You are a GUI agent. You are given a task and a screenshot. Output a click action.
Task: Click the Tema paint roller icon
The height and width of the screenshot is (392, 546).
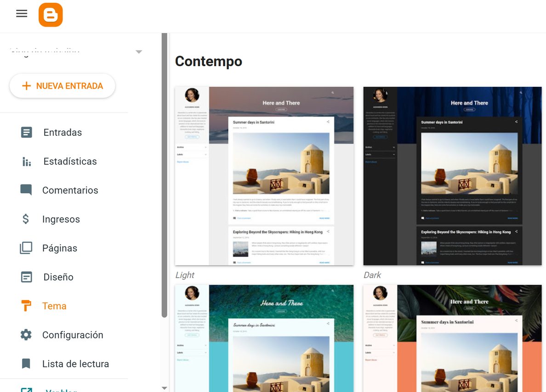26,306
